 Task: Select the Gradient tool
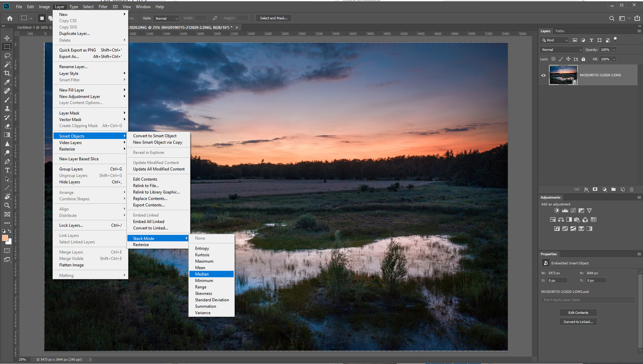(7, 135)
